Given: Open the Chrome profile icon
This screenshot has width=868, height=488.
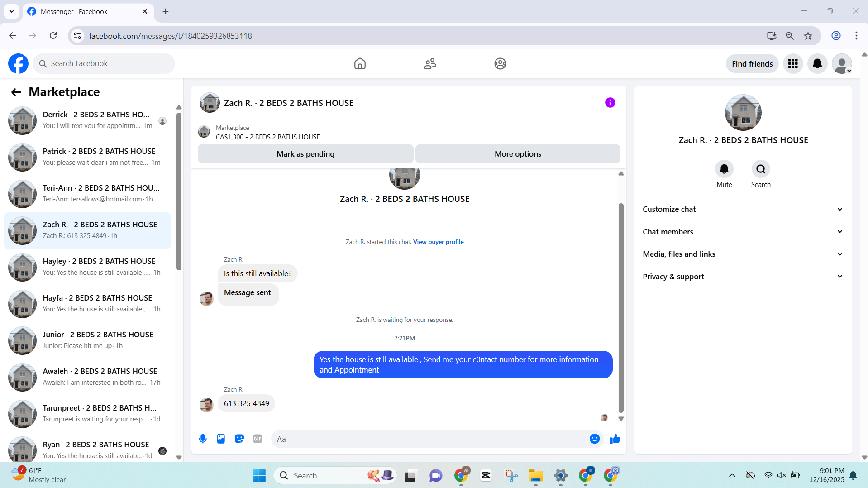Looking at the screenshot, I should pos(836,36).
